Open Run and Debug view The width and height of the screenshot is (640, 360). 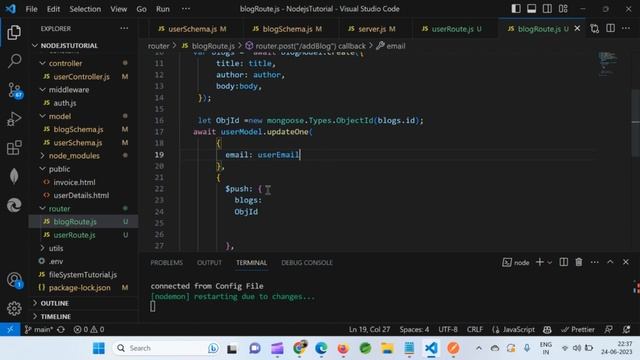[x=14, y=119]
